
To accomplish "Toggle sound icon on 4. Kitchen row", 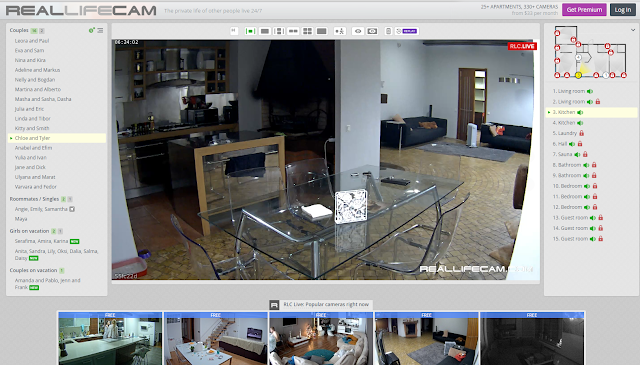I will [x=580, y=122].
